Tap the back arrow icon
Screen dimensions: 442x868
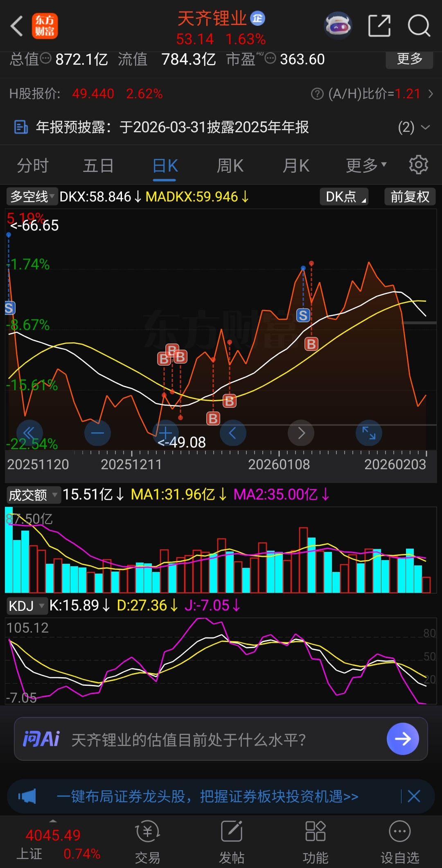16,26
